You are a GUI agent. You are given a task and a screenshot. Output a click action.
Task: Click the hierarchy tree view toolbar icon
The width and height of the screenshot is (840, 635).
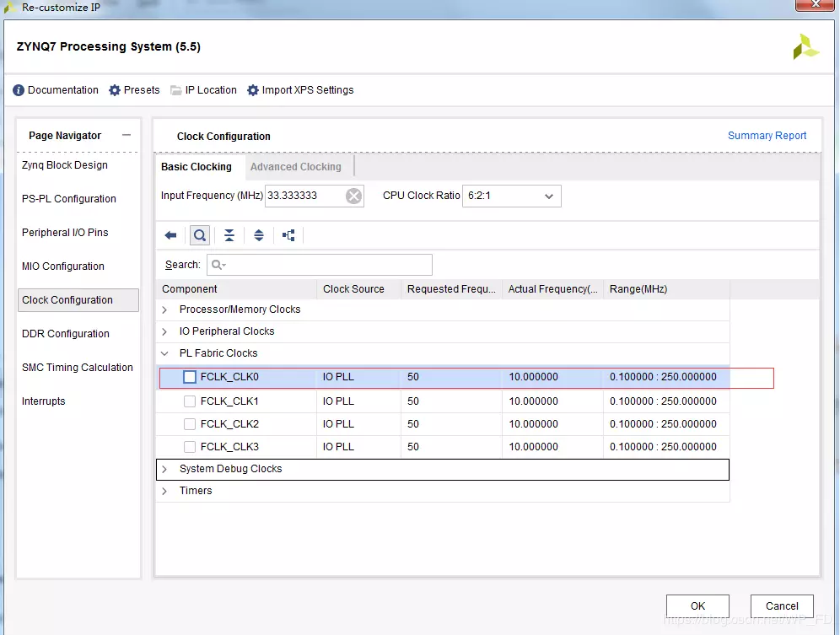[x=288, y=235]
